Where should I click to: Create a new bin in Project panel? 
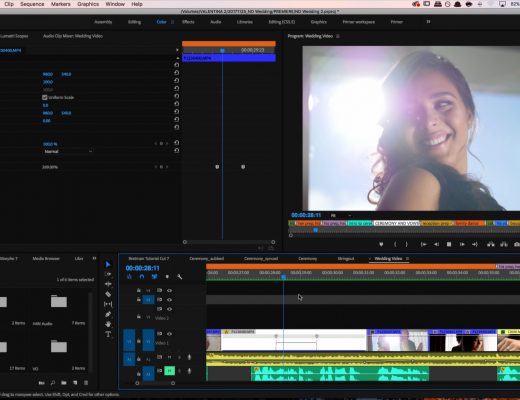pyautogui.click(x=64, y=383)
